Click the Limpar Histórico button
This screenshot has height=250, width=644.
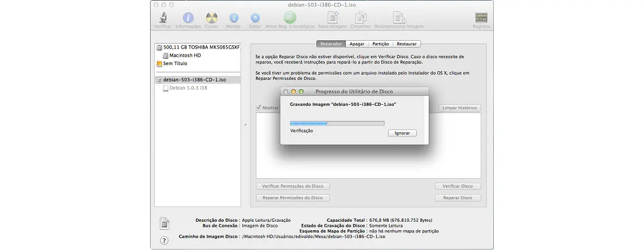point(460,107)
